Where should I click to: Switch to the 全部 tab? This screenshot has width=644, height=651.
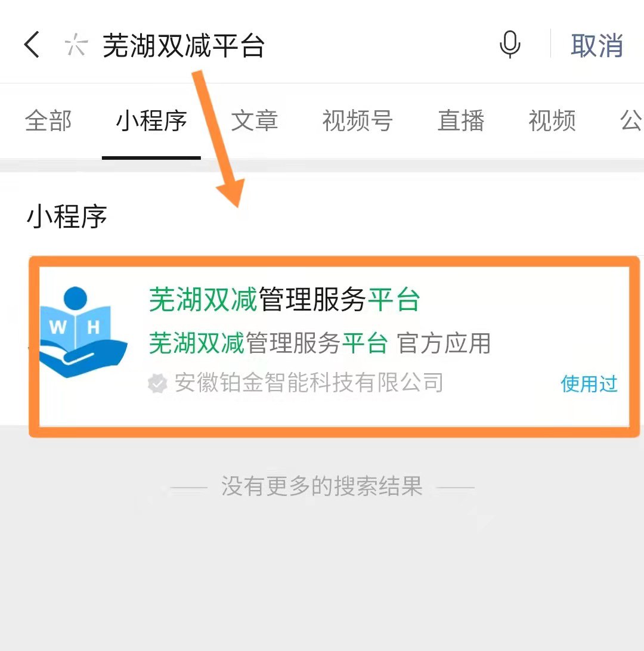pos(48,121)
